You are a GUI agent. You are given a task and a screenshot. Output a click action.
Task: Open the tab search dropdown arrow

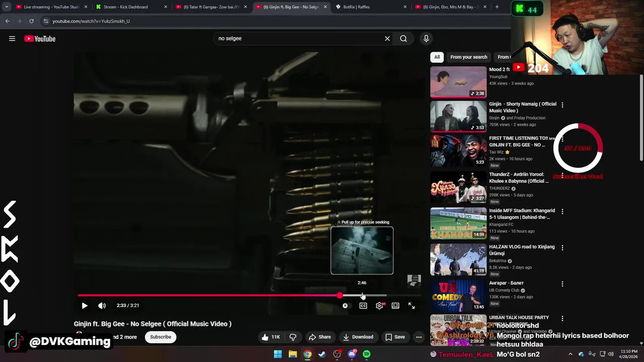(x=7, y=7)
